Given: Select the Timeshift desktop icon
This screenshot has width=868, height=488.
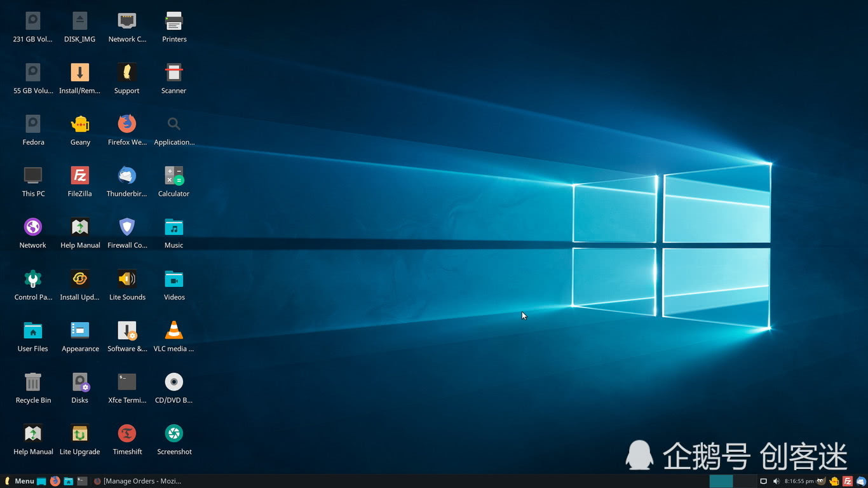Looking at the screenshot, I should point(127,434).
